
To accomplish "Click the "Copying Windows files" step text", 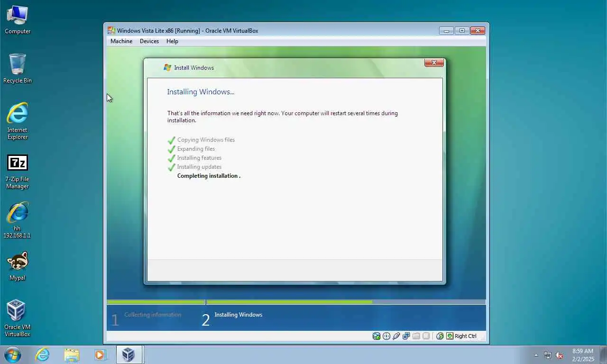I will 206,140.
